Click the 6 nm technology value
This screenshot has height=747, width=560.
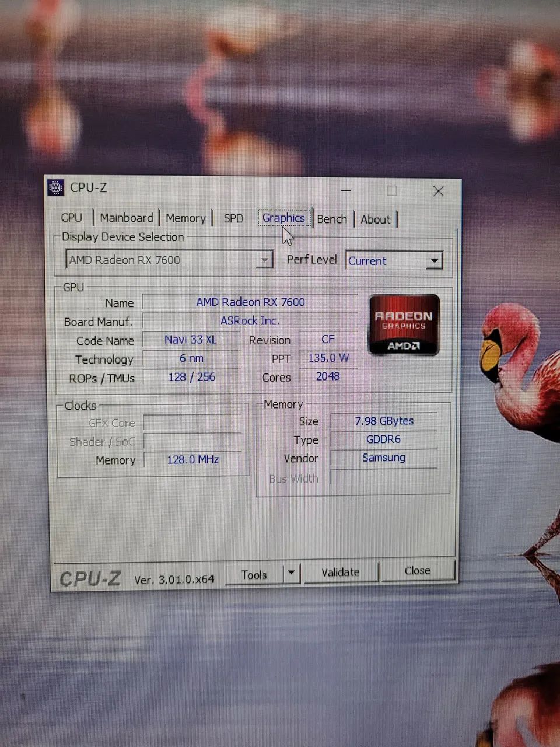(x=191, y=358)
